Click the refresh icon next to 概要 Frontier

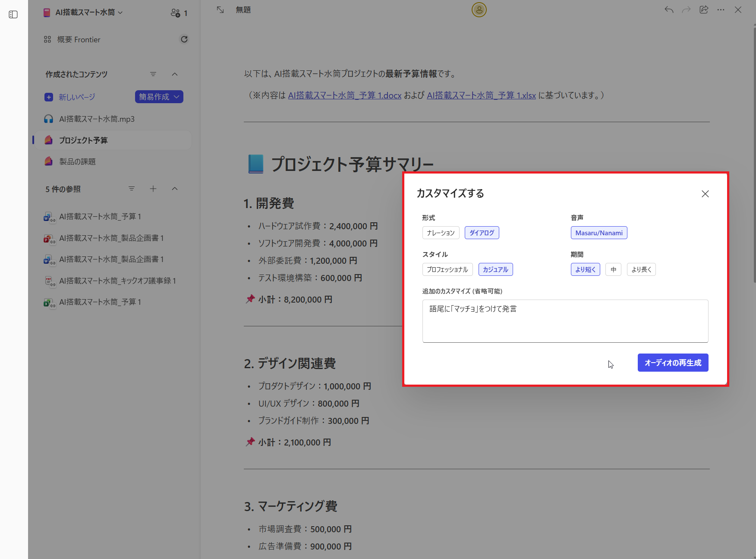[184, 39]
